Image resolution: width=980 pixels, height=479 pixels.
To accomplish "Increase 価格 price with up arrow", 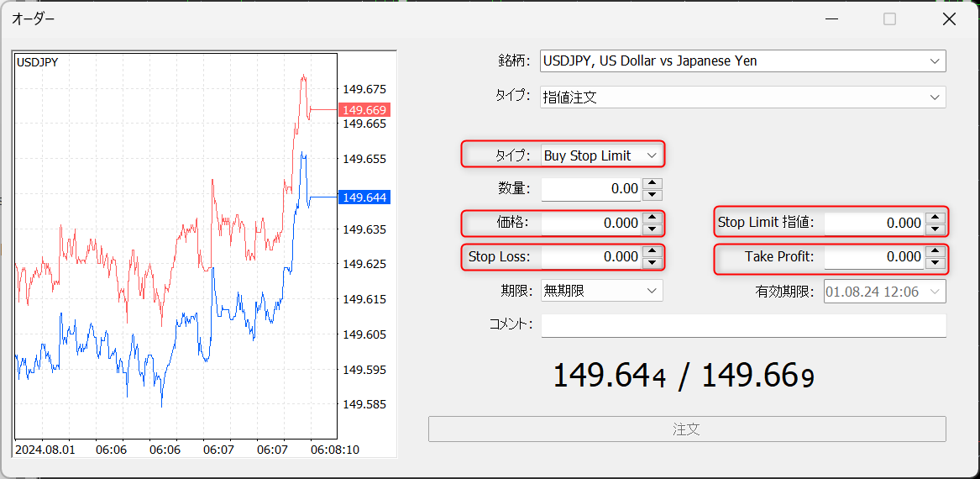I will tap(652, 218).
